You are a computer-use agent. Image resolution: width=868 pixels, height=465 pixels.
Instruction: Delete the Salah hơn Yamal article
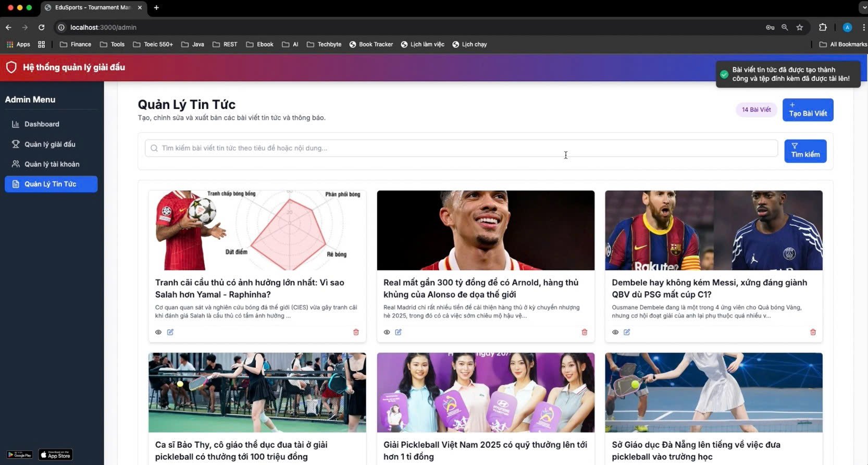pos(356,332)
